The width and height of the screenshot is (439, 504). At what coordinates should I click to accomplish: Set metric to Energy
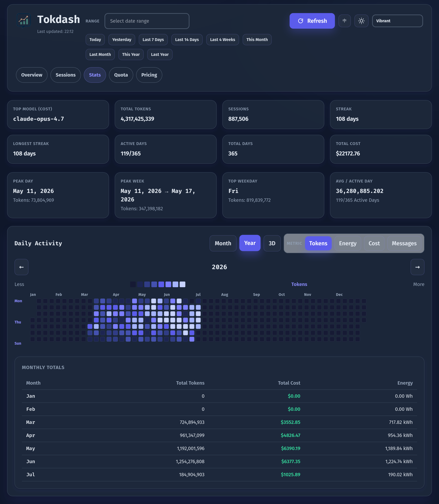(x=348, y=243)
